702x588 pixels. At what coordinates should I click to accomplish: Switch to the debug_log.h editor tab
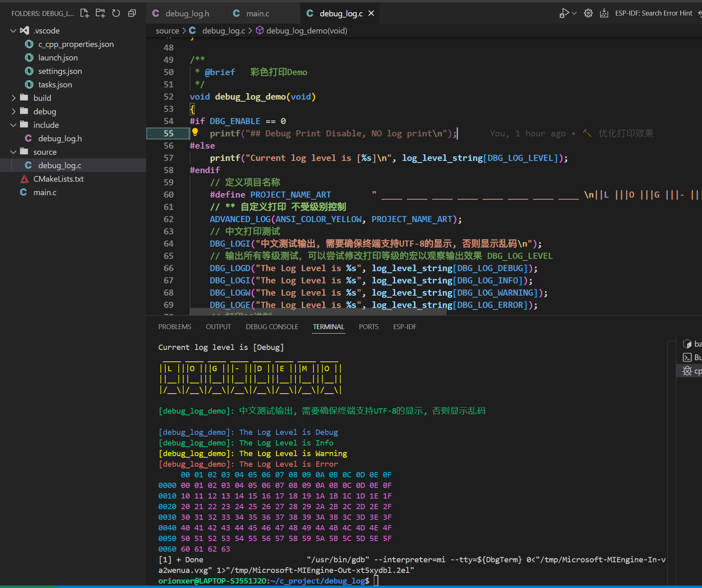point(186,13)
